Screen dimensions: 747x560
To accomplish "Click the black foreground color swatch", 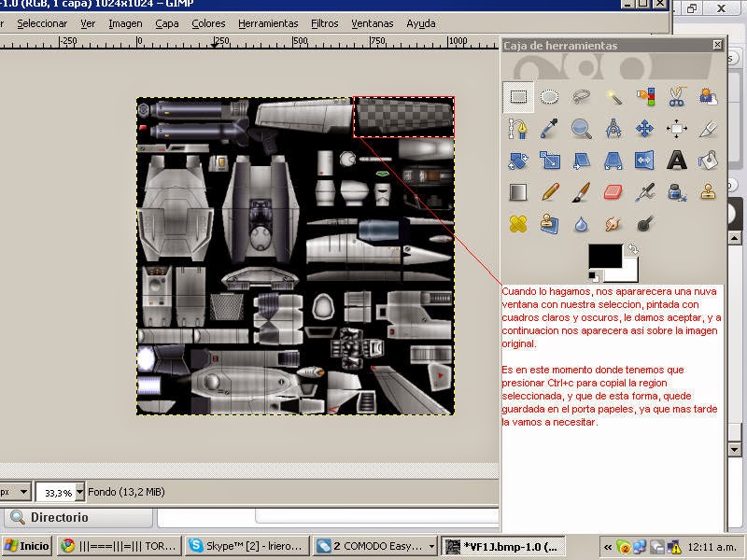I will (x=605, y=256).
